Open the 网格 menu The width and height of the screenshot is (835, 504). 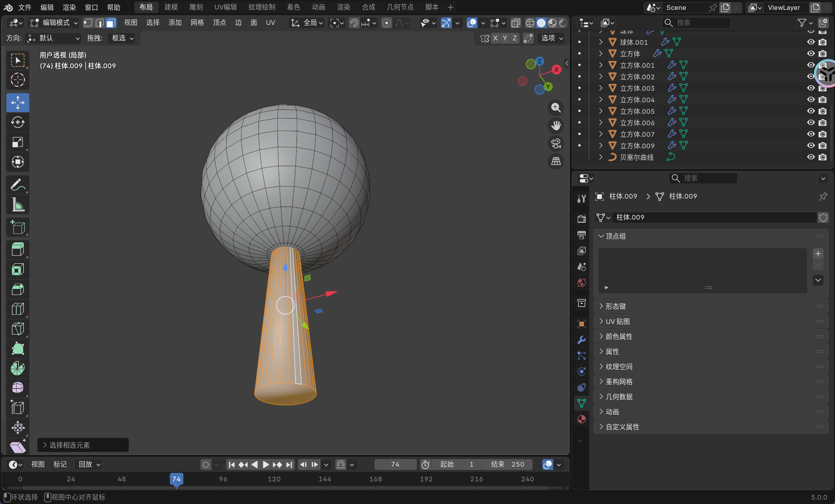click(x=197, y=23)
